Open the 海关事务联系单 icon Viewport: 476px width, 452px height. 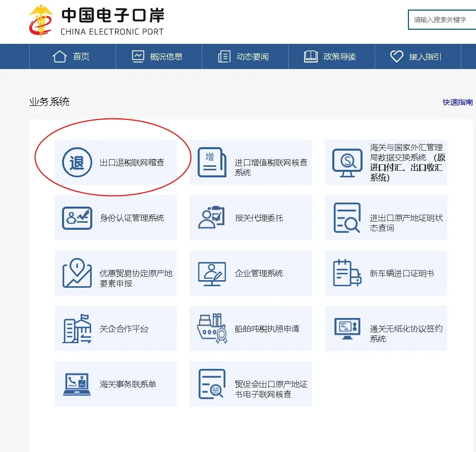point(76,383)
